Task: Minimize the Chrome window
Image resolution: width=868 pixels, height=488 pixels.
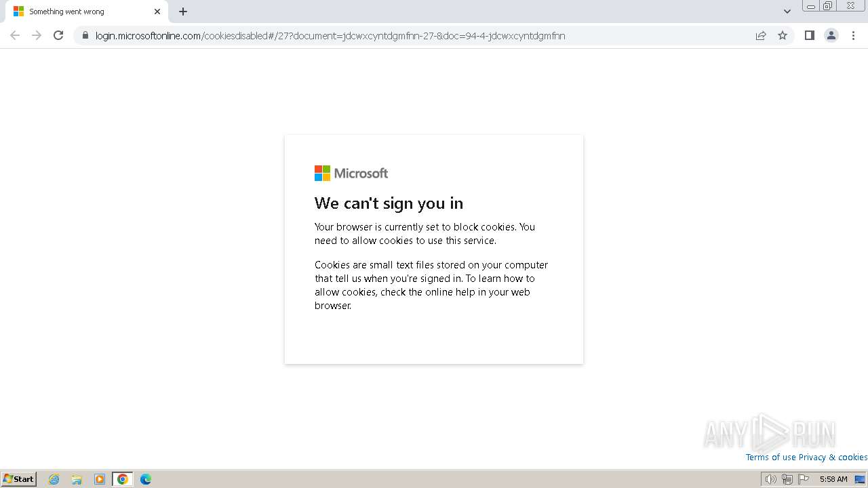Action: pyautogui.click(x=811, y=6)
